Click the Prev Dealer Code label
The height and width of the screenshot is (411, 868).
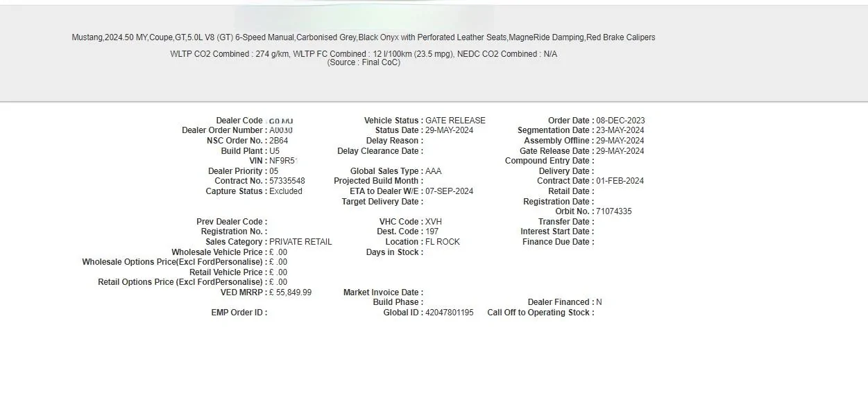(x=232, y=222)
